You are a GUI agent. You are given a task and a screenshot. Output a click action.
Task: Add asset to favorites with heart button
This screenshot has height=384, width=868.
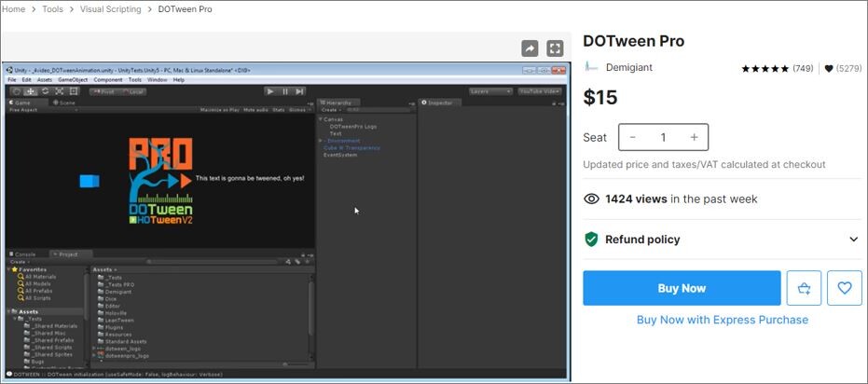click(844, 288)
